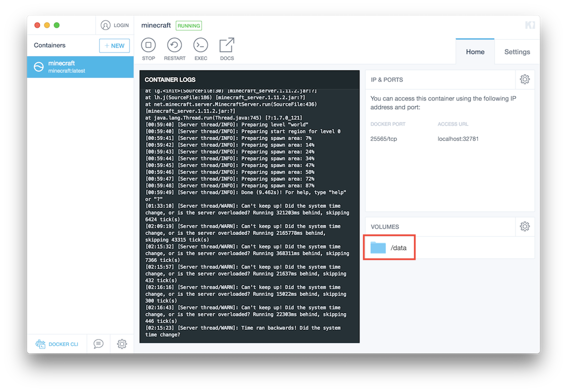Switch to the Settings tab
The image size is (567, 392).
pos(517,52)
